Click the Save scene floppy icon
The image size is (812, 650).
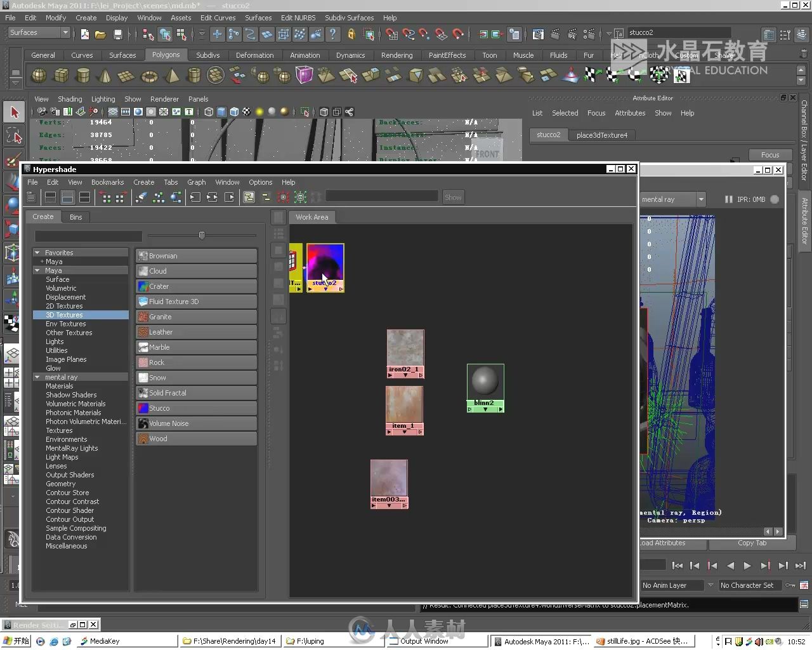[x=117, y=34]
